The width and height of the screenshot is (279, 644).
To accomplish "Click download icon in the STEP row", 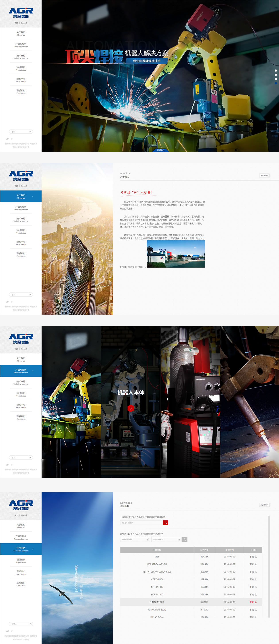I will tap(256, 557).
